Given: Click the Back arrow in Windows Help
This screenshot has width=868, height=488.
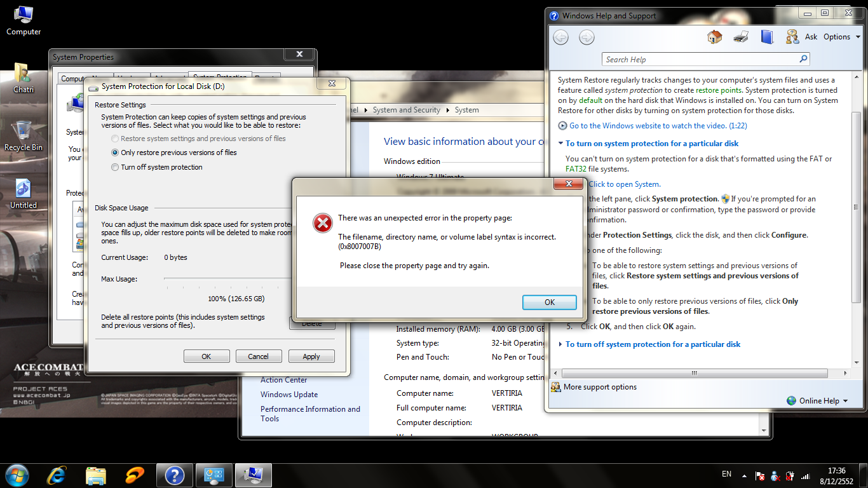Looking at the screenshot, I should (560, 37).
